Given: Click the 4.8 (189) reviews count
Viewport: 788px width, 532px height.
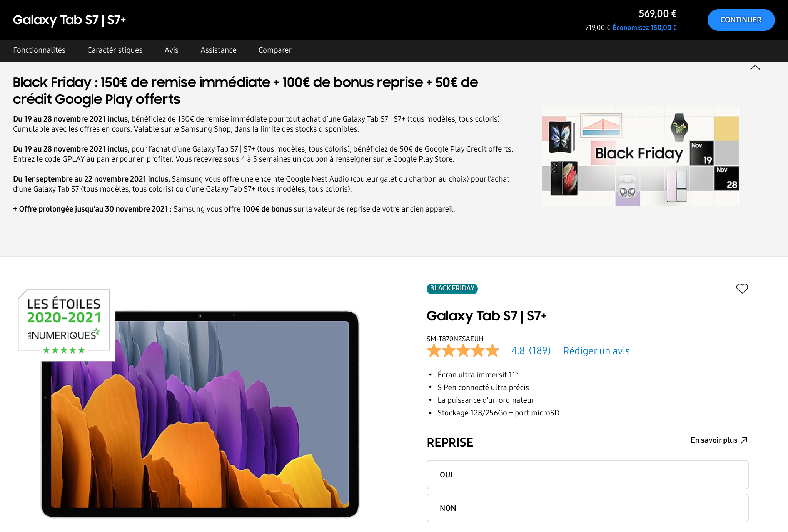Looking at the screenshot, I should point(531,350).
